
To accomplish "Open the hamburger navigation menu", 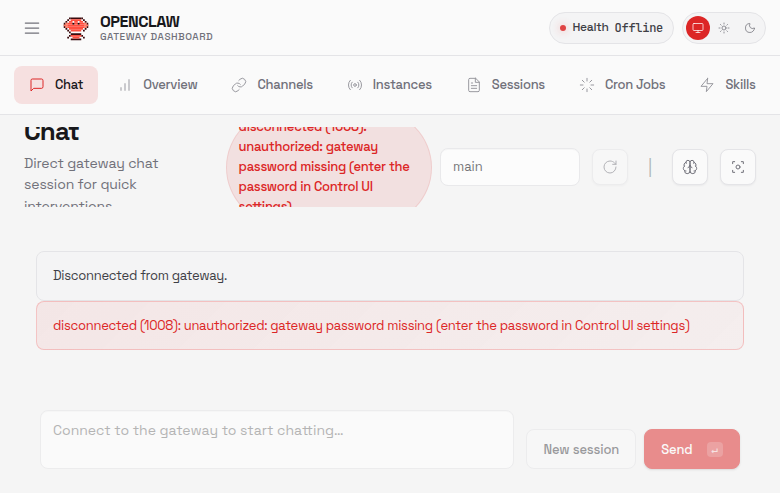I will point(32,28).
